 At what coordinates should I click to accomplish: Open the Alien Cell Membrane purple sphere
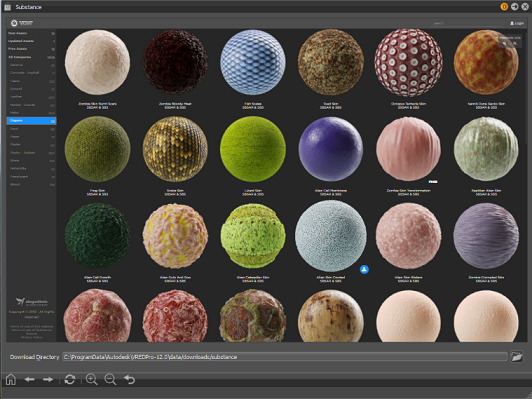click(330, 149)
